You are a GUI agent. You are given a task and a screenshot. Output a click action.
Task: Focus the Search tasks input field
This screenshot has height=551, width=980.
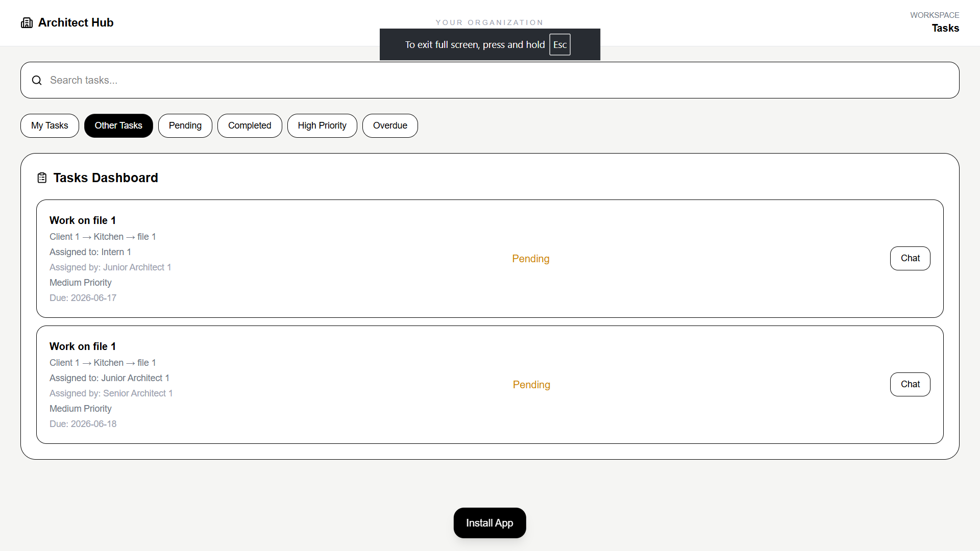[x=490, y=80]
